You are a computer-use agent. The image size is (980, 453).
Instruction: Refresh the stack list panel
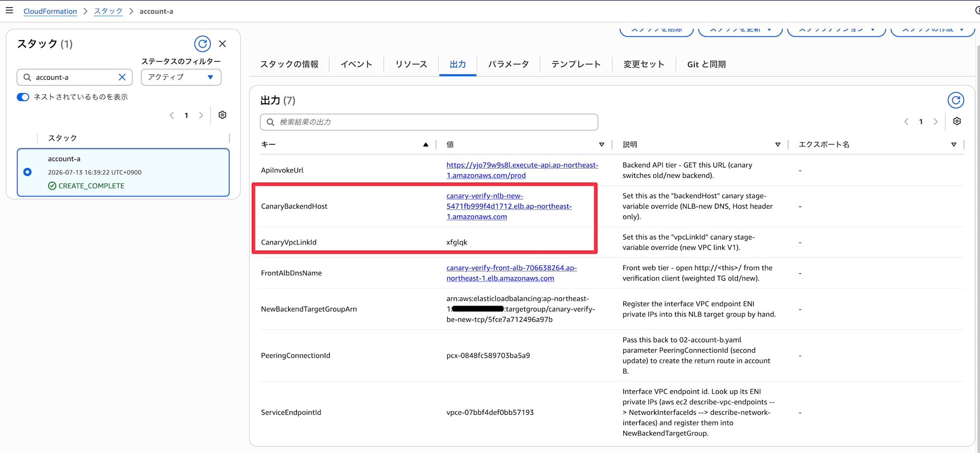(x=202, y=44)
